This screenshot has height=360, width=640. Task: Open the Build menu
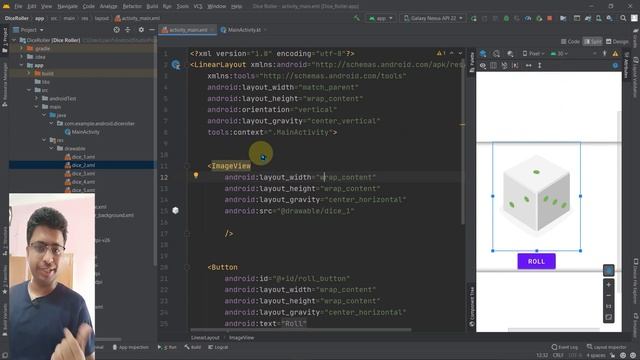click(x=152, y=7)
